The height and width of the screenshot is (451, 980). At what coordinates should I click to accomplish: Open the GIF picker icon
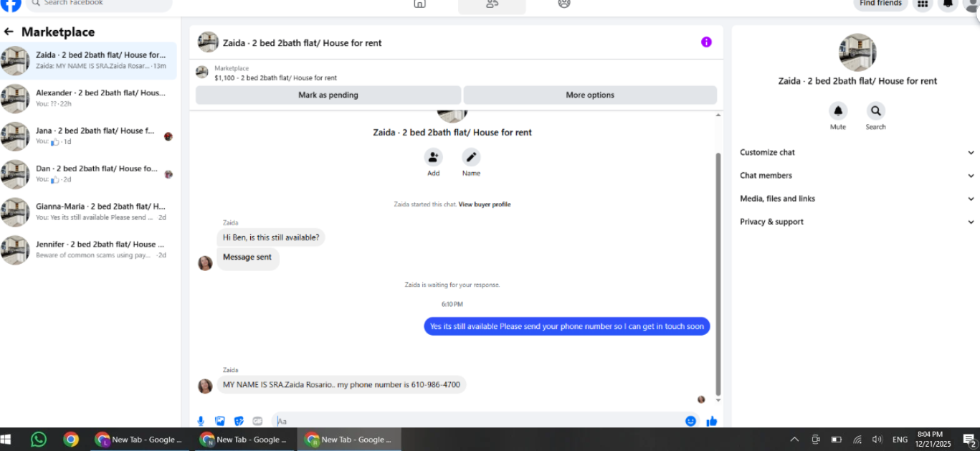coord(257,421)
